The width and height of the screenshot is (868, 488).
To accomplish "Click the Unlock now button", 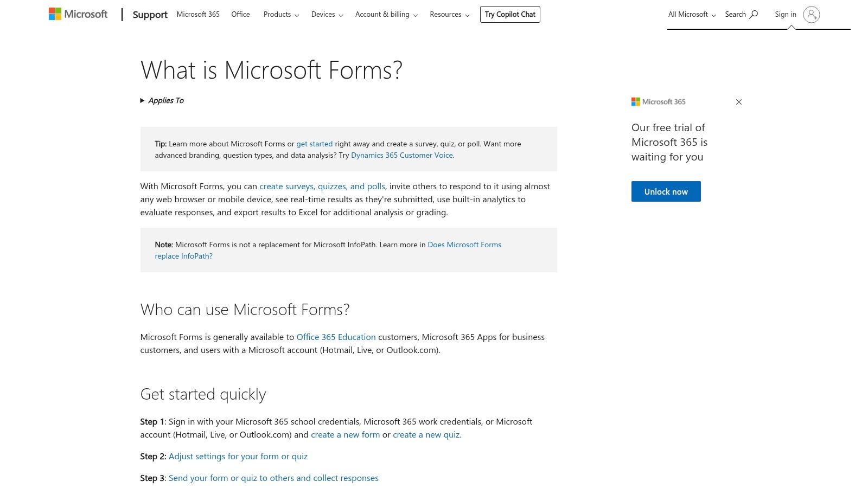I will [x=666, y=191].
